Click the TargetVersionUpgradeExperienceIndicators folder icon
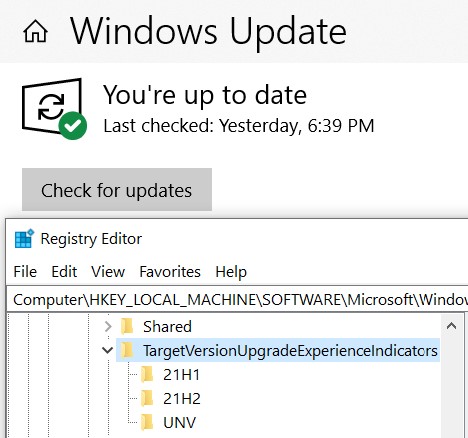This screenshot has height=438, width=468. coord(127,350)
